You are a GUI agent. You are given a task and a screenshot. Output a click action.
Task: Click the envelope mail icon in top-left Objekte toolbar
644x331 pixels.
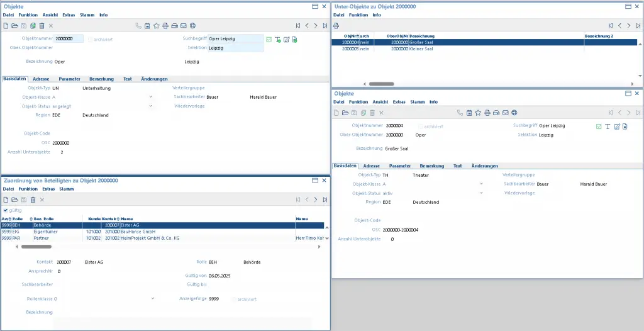tap(184, 26)
